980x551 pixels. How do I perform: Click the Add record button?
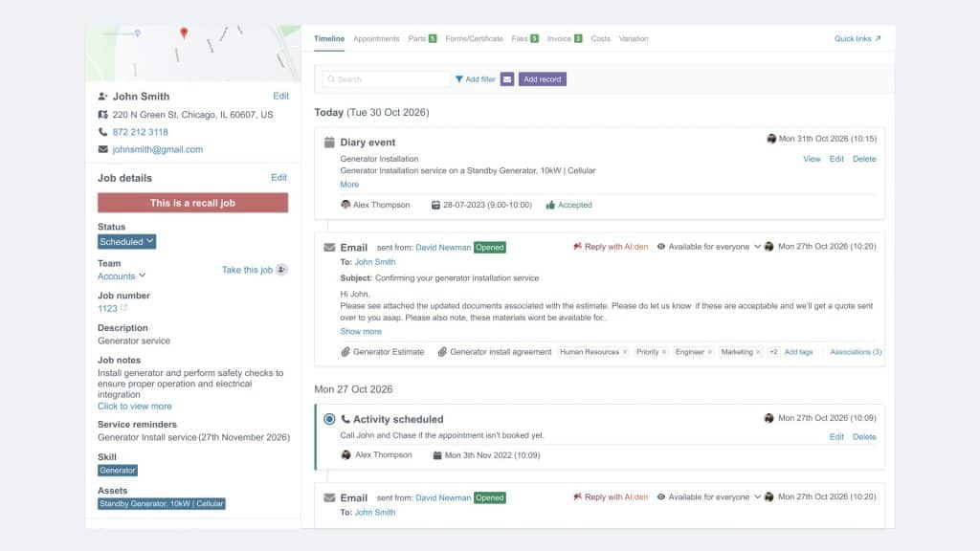(542, 79)
